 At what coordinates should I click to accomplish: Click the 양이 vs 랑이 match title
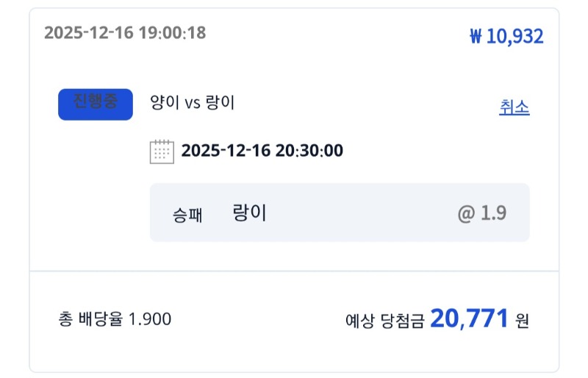192,103
